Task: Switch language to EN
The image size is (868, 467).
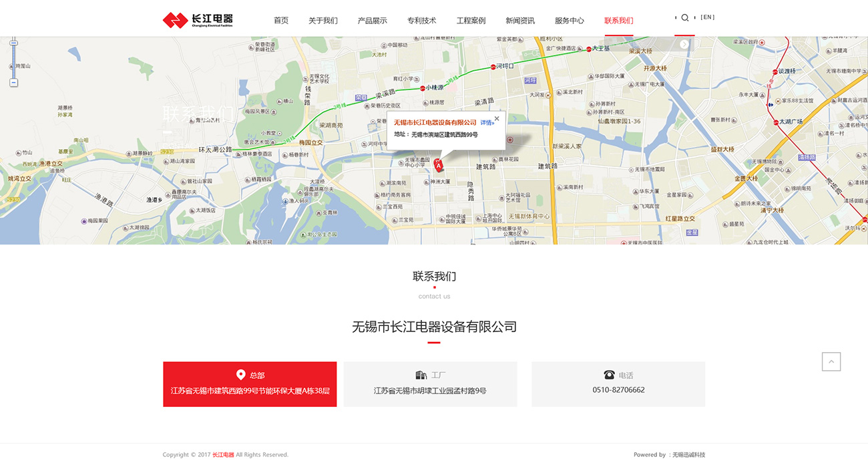Action: coord(707,17)
